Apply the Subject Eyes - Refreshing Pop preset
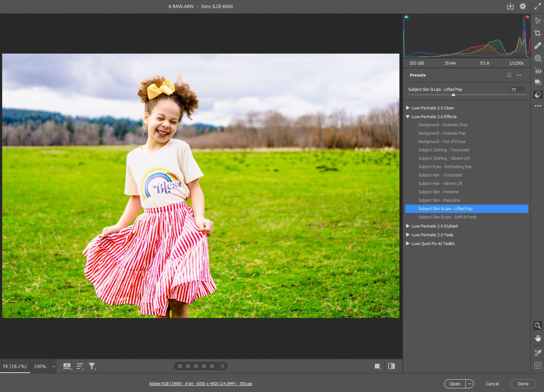Image resolution: width=544 pixels, height=392 pixels. 445,167
